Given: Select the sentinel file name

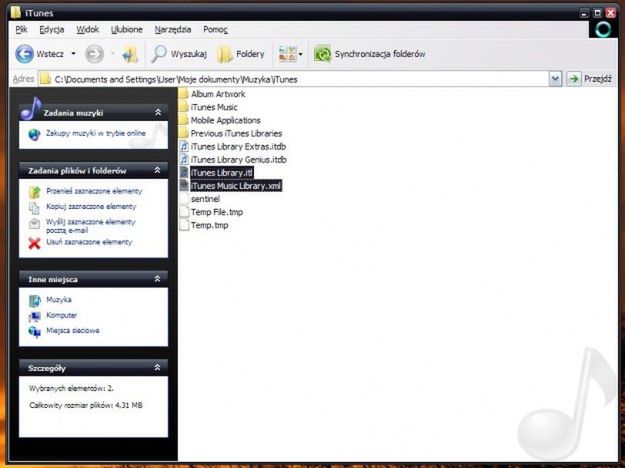Looking at the screenshot, I should 205,199.
